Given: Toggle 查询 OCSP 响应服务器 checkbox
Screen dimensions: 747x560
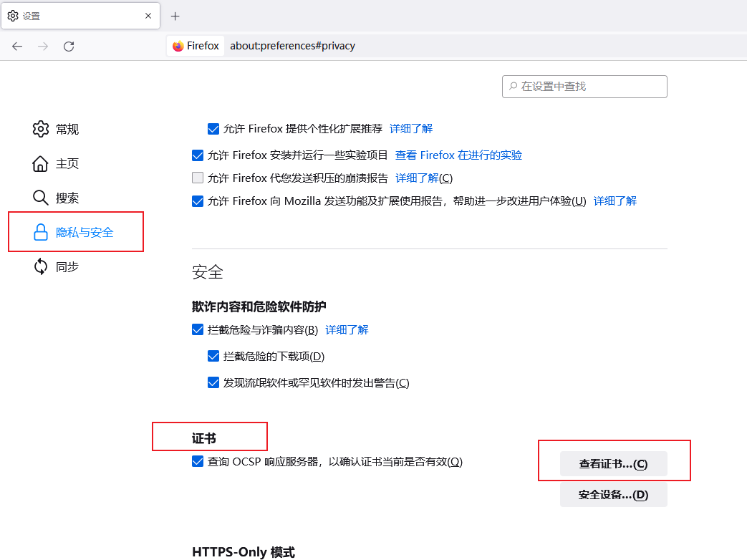Looking at the screenshot, I should pyautogui.click(x=198, y=462).
